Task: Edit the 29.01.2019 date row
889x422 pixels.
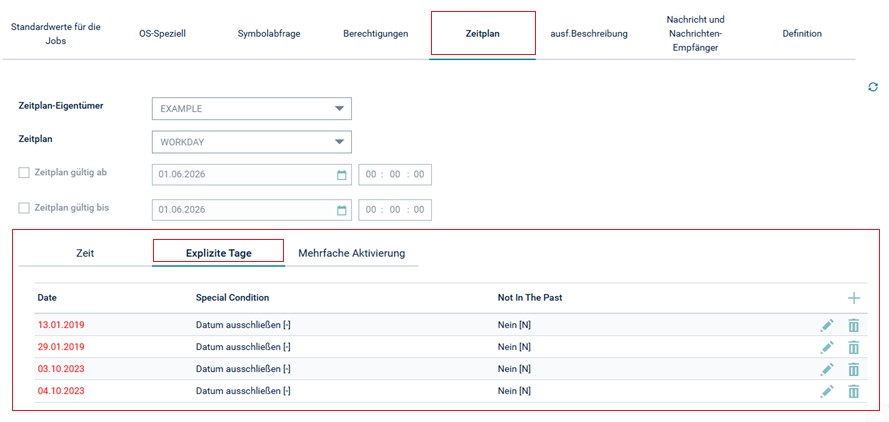Action: coord(827,347)
